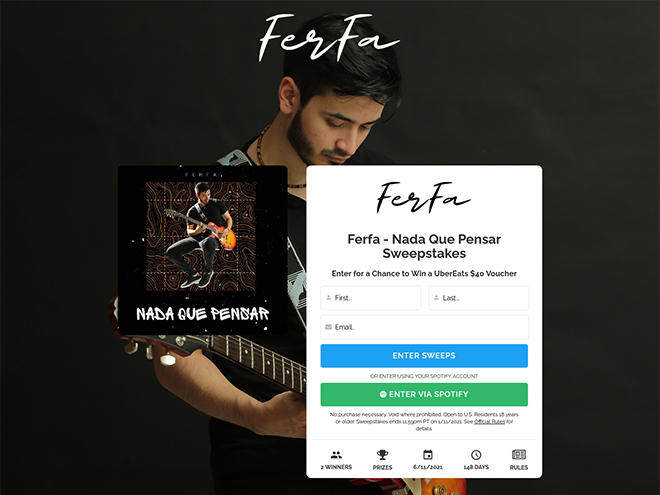The width and height of the screenshot is (660, 495).
Task: Submit with the Enter Sweeps button
Action: point(424,356)
